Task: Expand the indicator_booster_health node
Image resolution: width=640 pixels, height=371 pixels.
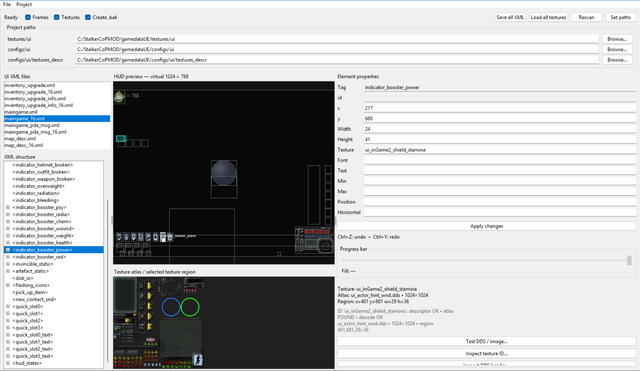Action: 8,242
